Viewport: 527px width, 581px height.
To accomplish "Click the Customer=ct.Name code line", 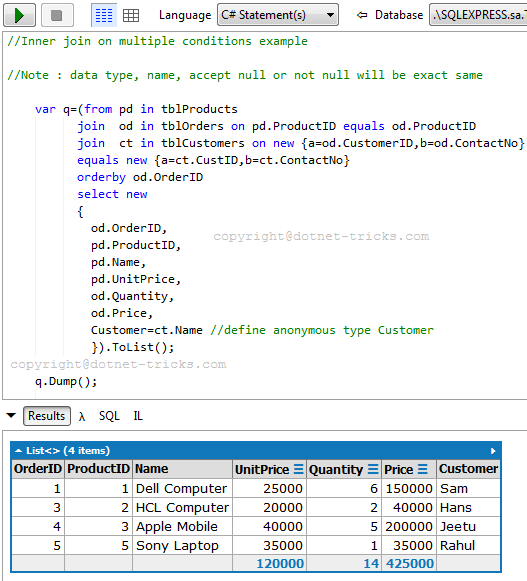I will [262, 330].
